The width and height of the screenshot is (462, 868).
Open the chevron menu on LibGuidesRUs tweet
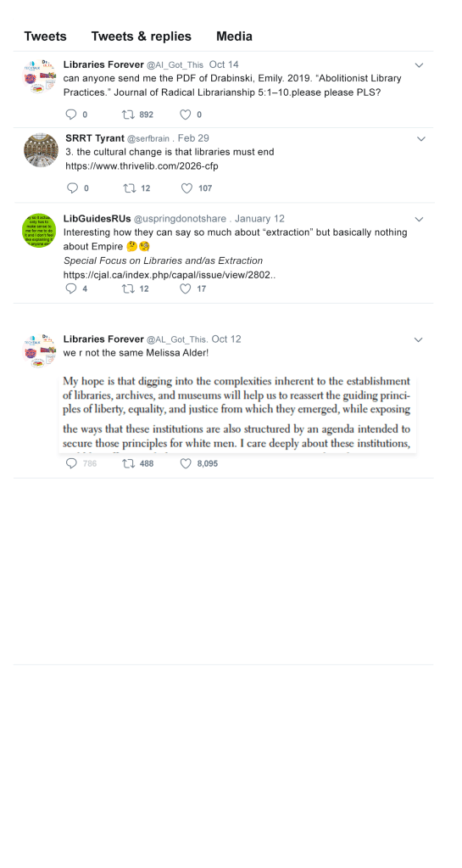click(x=419, y=219)
